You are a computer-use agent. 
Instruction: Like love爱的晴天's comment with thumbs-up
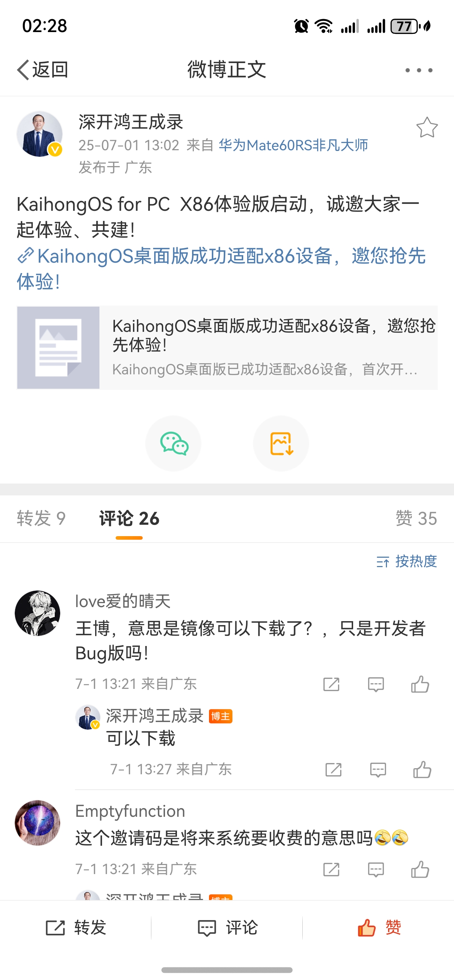pos(420,683)
